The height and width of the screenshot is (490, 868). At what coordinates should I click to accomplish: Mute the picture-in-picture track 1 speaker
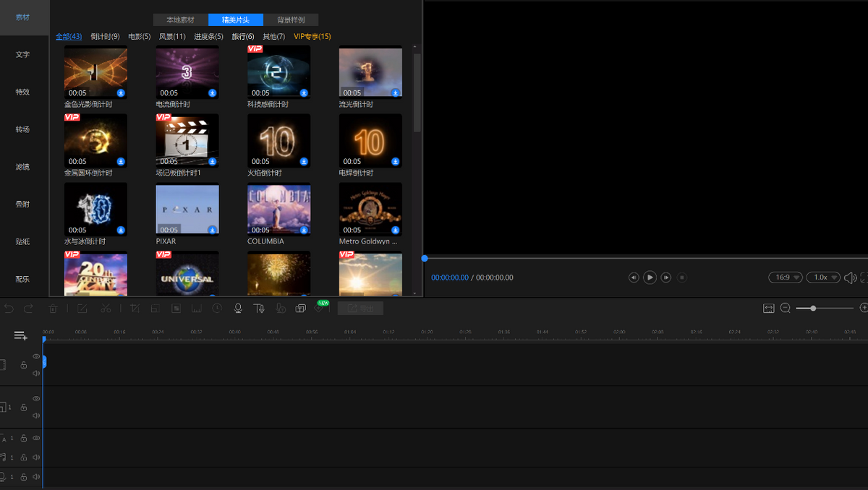click(x=36, y=416)
